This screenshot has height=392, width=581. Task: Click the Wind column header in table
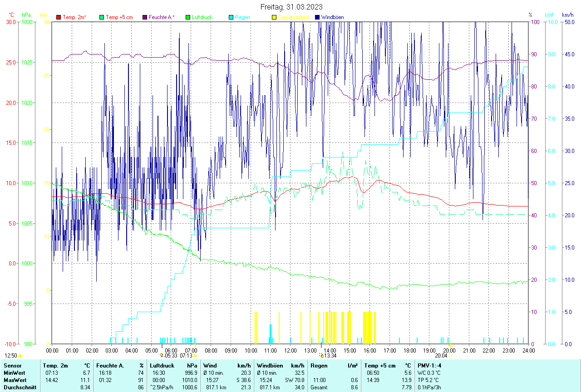coord(210,366)
